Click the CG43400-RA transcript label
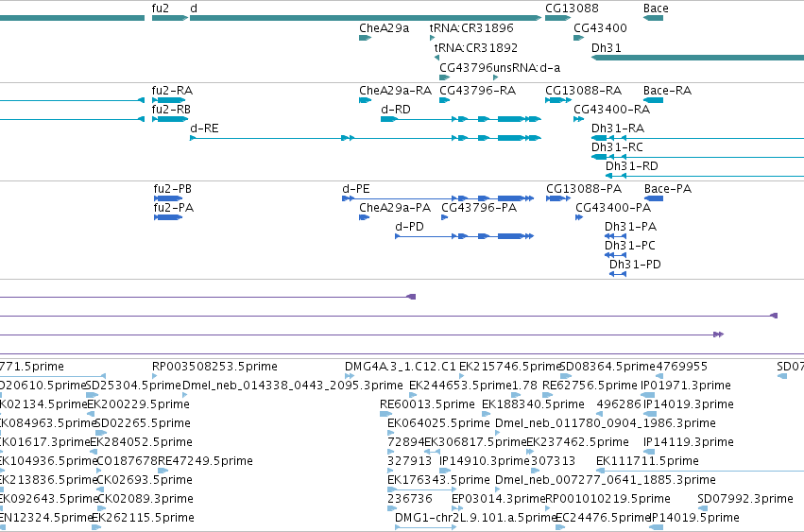The height and width of the screenshot is (532, 804). point(611,110)
